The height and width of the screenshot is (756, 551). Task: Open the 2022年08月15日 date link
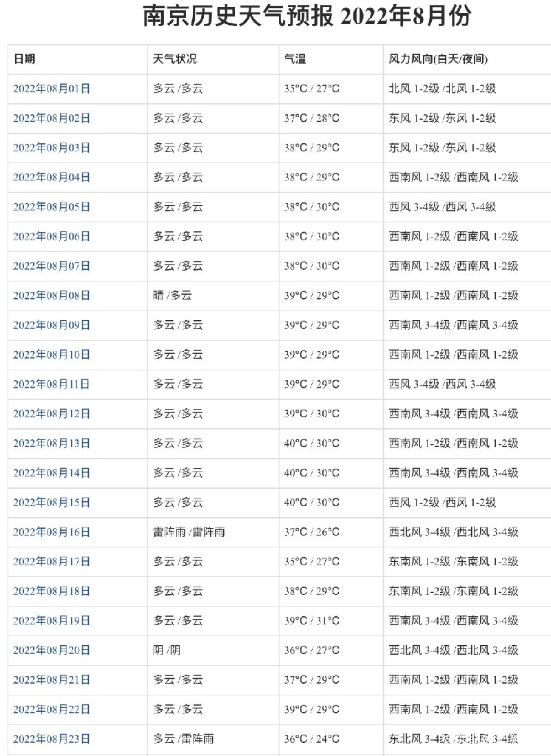point(52,503)
